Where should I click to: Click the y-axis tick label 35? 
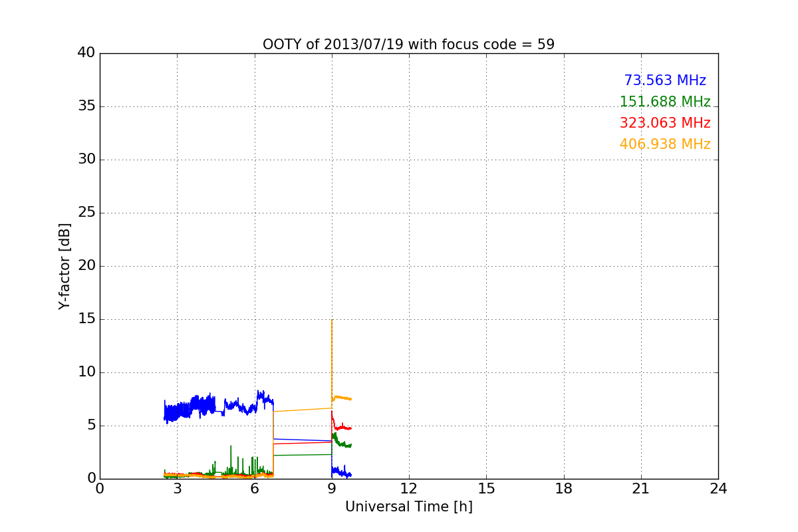click(x=86, y=106)
